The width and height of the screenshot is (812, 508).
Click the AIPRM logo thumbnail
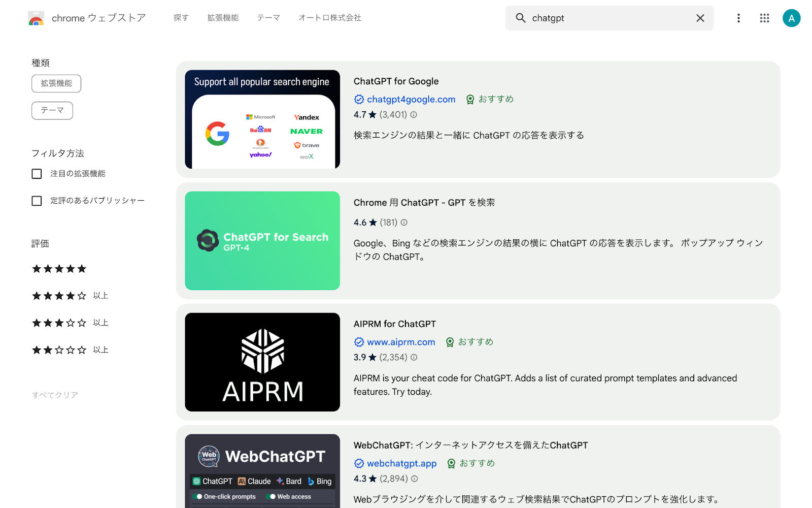262,362
